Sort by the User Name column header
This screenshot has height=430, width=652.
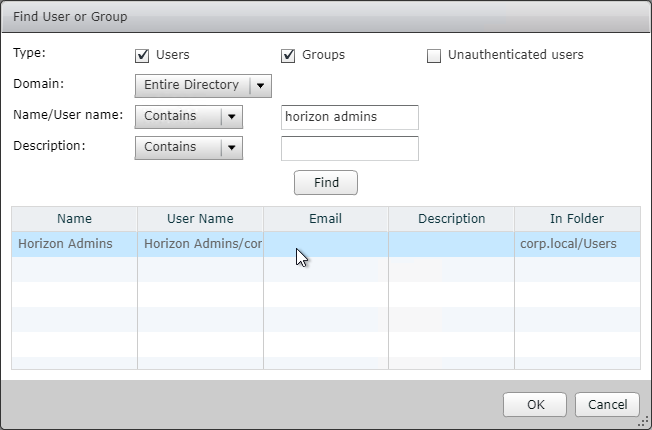[200, 219]
